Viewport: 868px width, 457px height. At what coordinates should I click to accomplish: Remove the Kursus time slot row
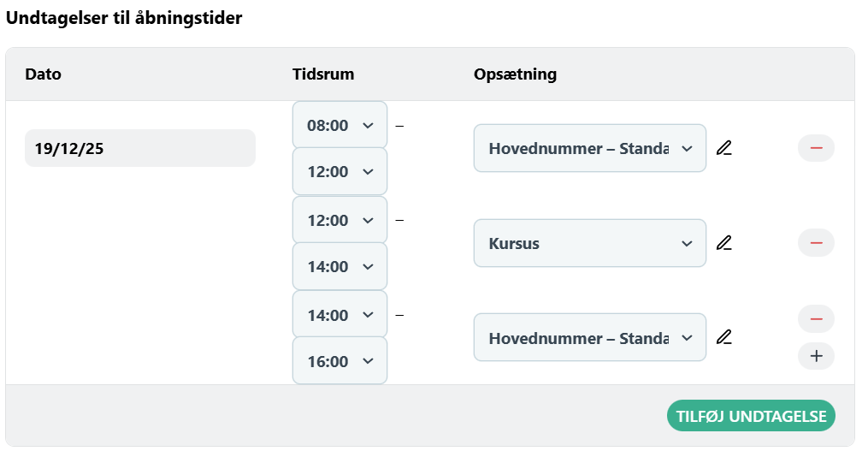816,243
